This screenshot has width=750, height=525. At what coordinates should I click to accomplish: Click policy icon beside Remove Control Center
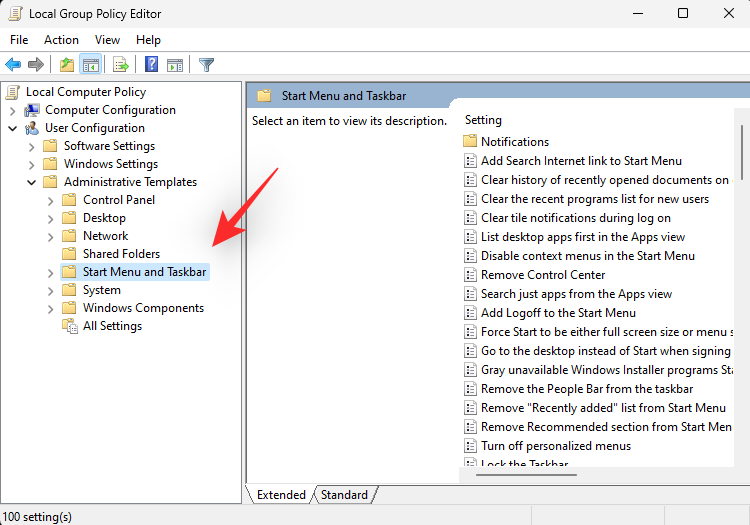471,275
